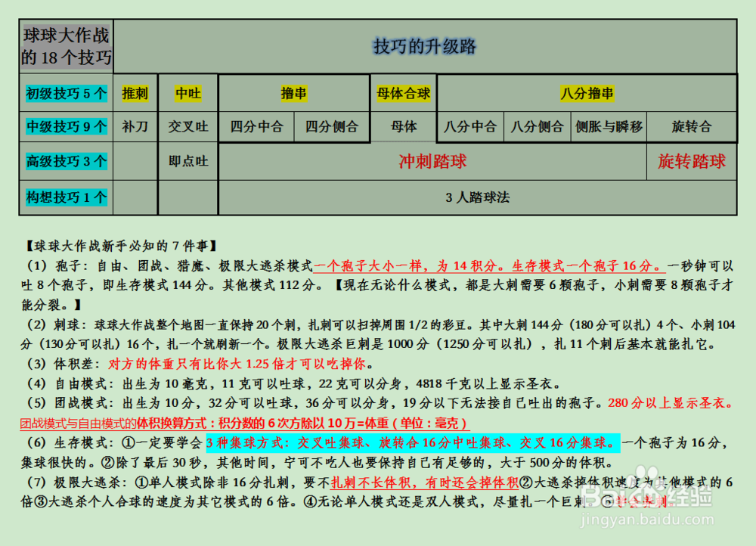Click the 母体合球 highlighted cell
Screen dimensions: 756x546
(403, 92)
